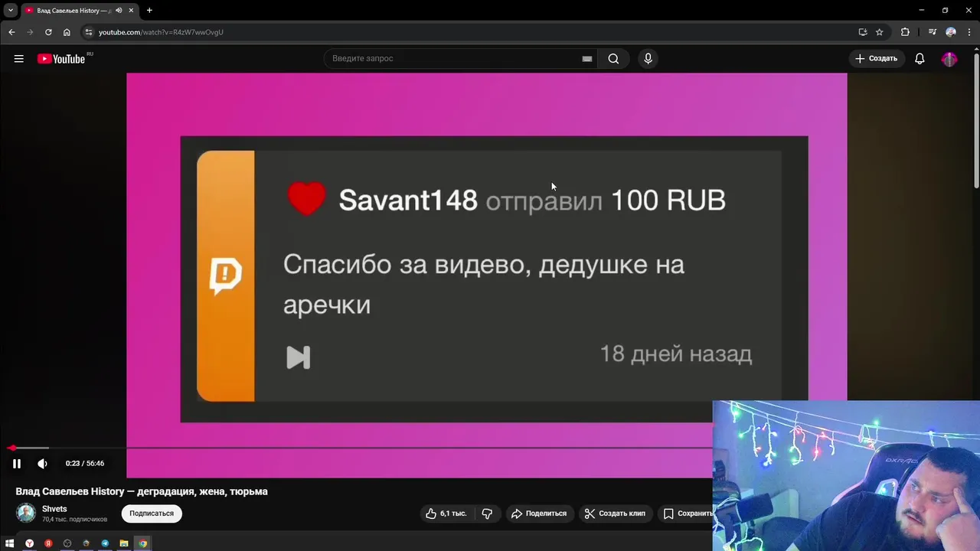Image resolution: width=980 pixels, height=551 pixels.
Task: Create a clip with Создать клип
Action: tap(615, 514)
